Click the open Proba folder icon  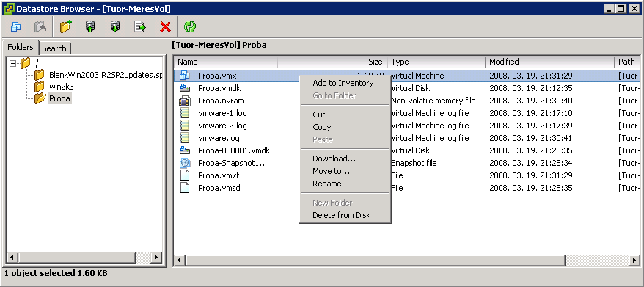coord(40,98)
